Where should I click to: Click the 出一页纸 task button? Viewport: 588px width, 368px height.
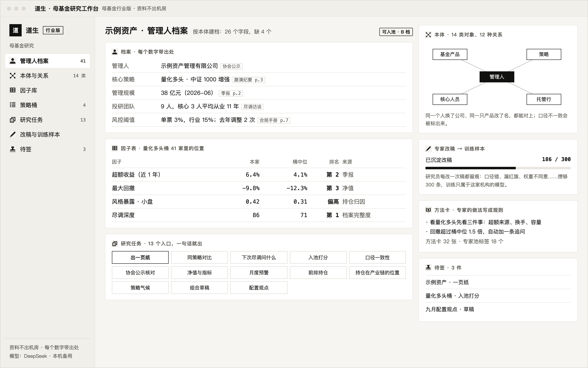(x=140, y=257)
